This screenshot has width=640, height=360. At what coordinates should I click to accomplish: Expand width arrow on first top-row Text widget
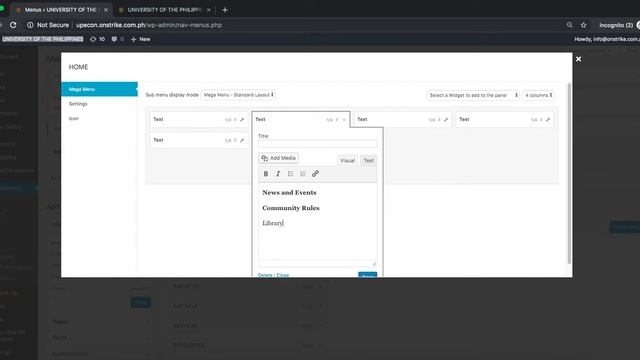[x=235, y=120]
